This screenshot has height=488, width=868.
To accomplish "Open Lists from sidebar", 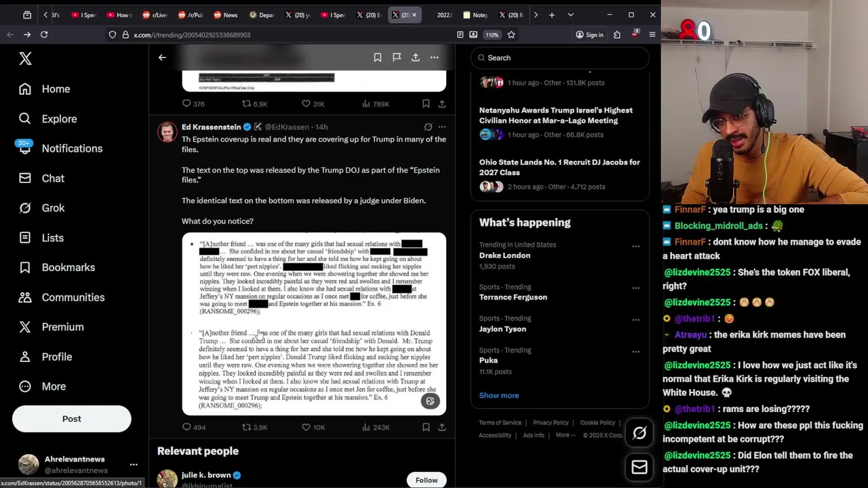I will (41, 238).
